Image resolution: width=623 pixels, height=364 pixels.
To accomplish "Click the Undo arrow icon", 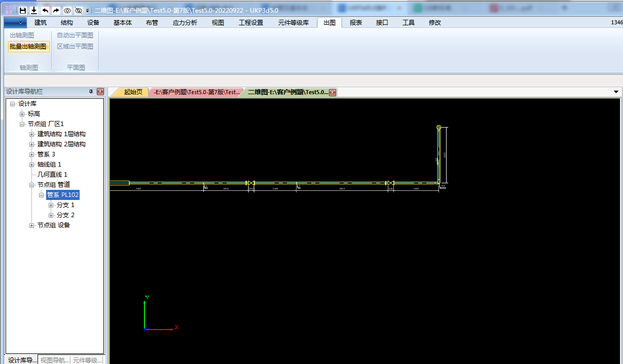I will pos(45,10).
